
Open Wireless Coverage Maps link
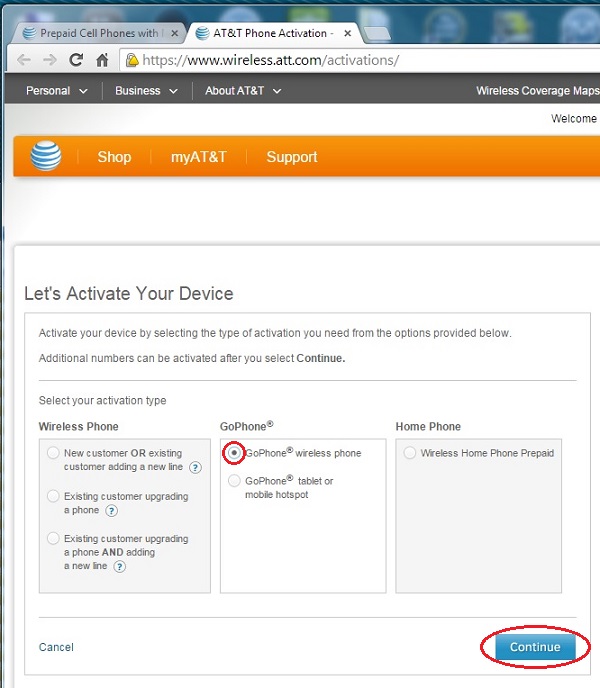pyautogui.click(x=538, y=91)
